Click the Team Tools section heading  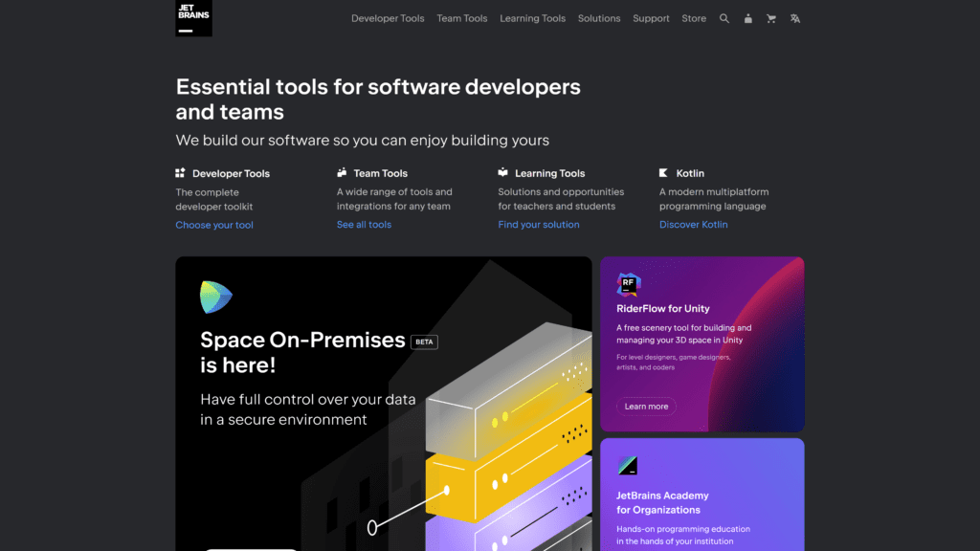381,173
